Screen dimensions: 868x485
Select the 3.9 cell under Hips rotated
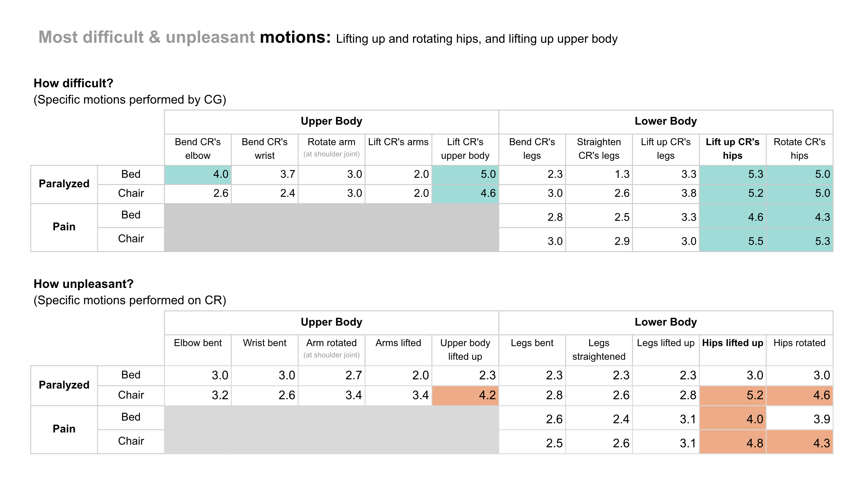tap(799, 419)
